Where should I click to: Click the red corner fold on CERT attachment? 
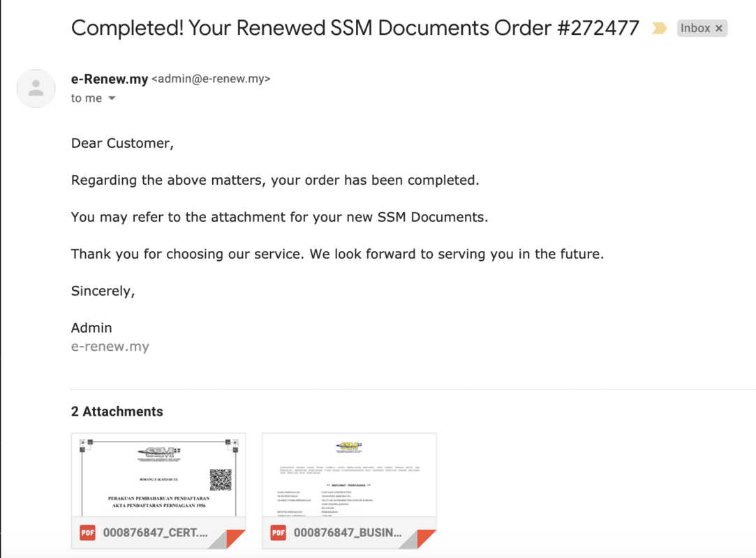coord(234,538)
